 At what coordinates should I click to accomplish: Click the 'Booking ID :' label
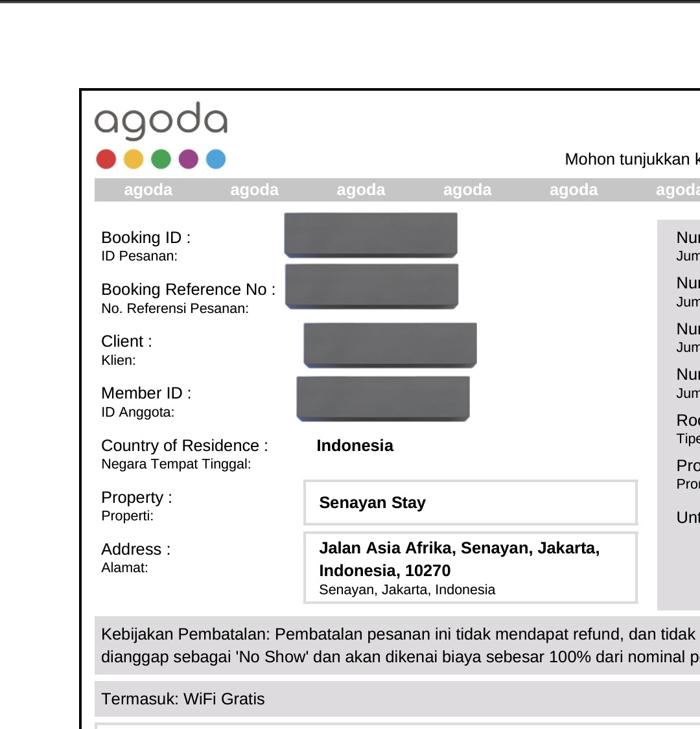(146, 238)
